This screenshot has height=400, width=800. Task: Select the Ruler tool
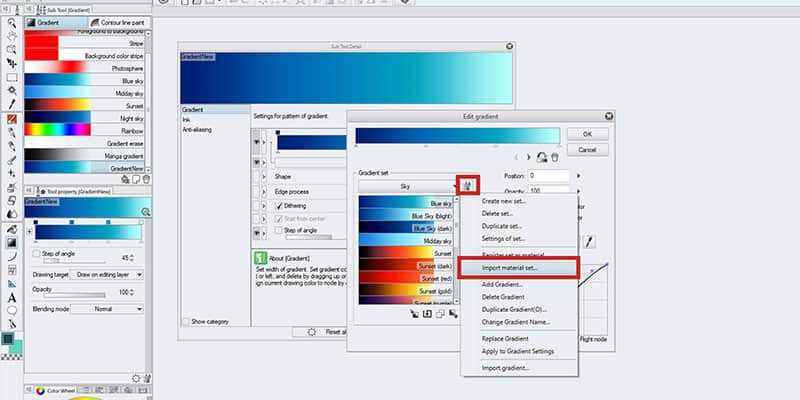[12, 284]
